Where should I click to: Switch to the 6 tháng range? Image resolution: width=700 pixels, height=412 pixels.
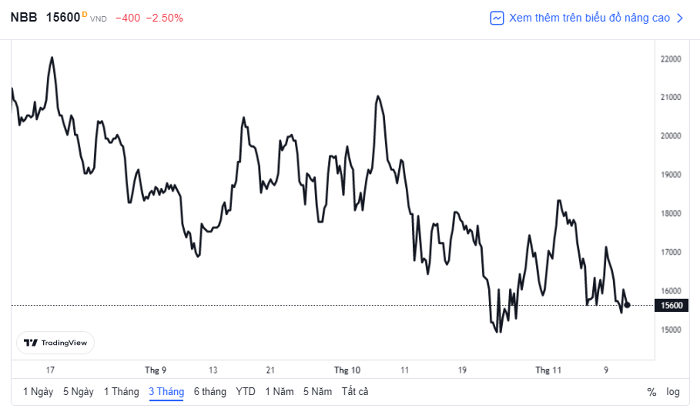point(210,392)
